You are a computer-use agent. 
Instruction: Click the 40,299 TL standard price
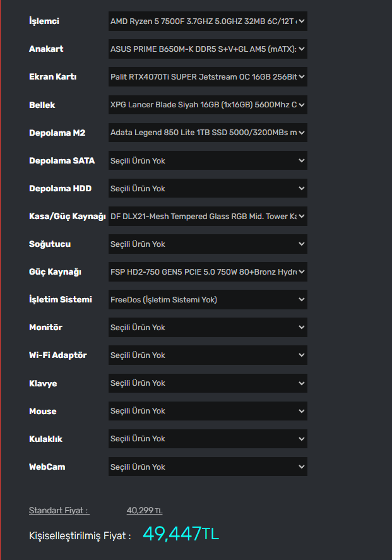tap(145, 511)
